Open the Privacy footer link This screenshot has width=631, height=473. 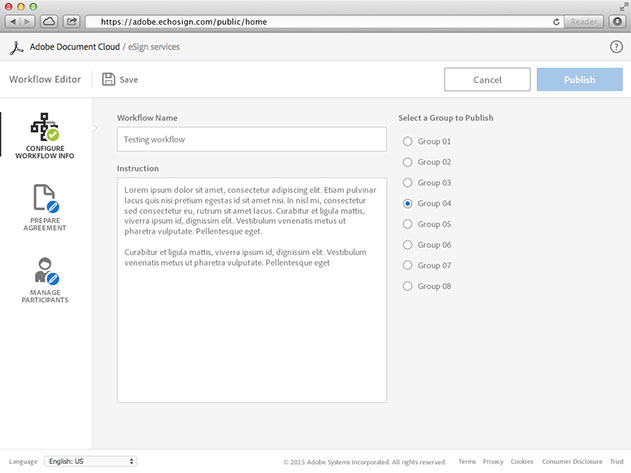pos(493,462)
